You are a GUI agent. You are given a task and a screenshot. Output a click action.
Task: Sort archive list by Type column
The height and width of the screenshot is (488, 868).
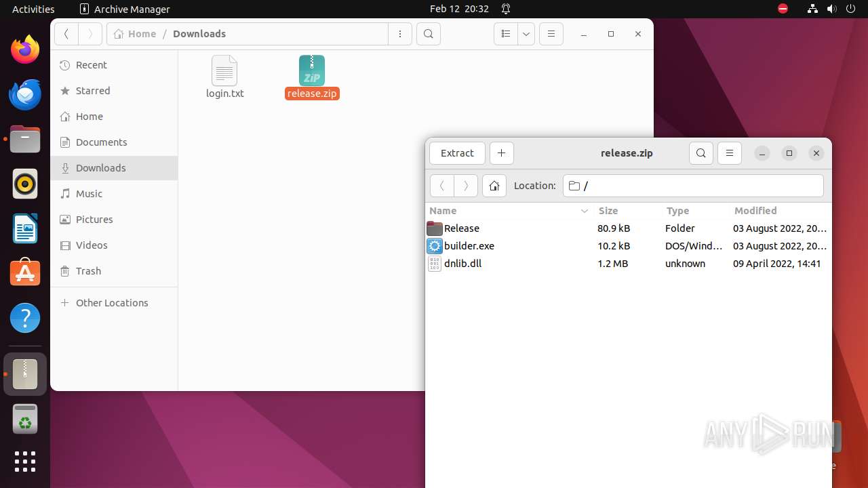[x=695, y=211]
